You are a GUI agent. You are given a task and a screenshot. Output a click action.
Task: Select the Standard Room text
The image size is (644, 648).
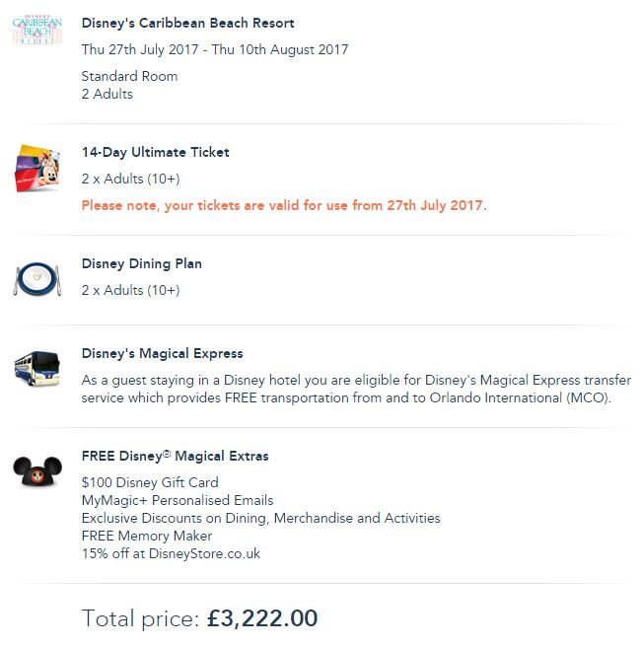(129, 76)
